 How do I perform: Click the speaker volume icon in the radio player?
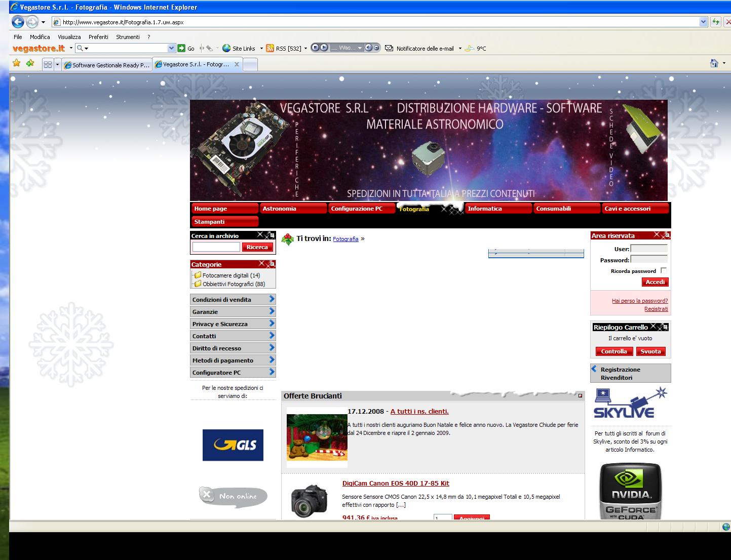point(369,48)
